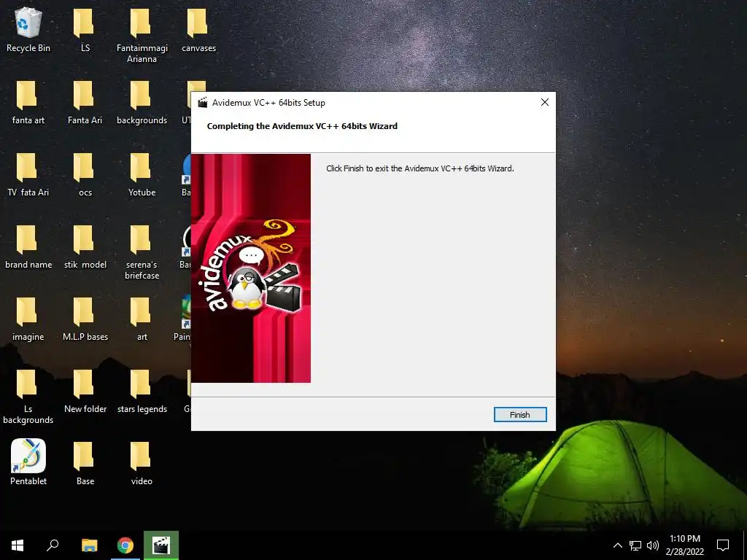Show hidden system tray icons

617,545
